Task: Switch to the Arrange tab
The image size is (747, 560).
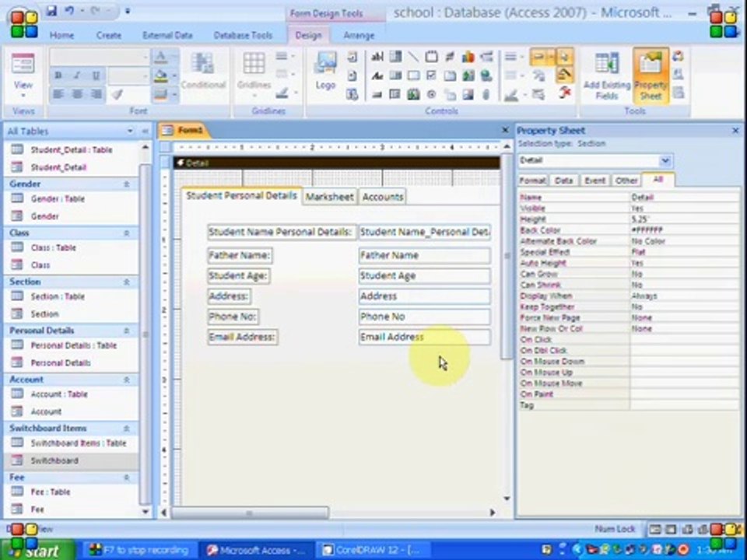Action: click(359, 35)
